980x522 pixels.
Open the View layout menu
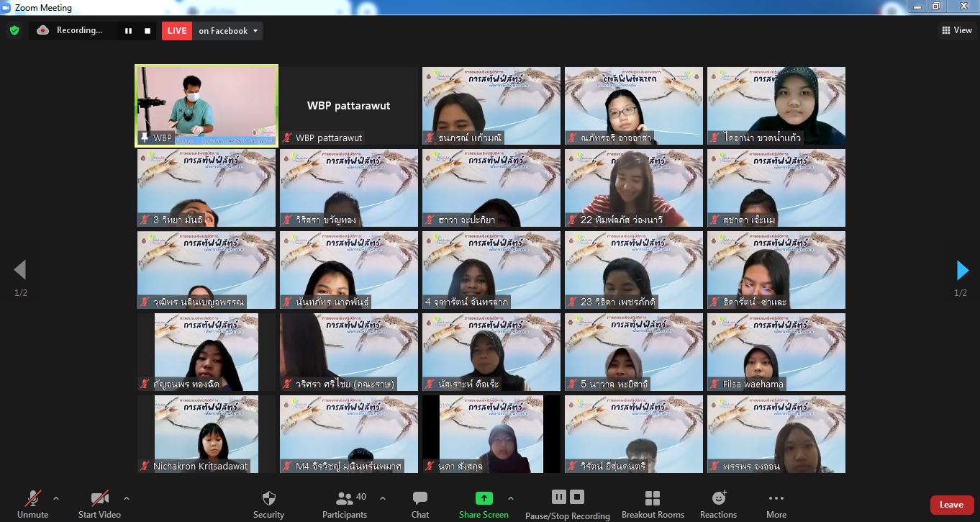click(956, 30)
